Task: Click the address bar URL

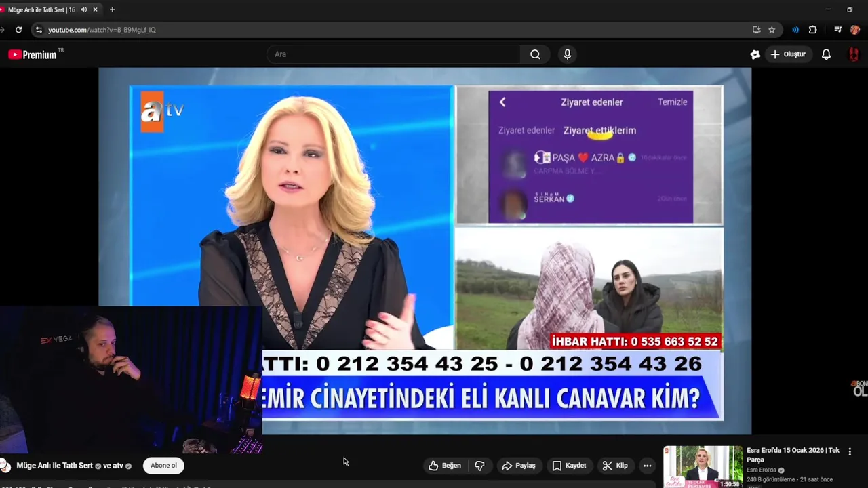Action: pos(102,30)
